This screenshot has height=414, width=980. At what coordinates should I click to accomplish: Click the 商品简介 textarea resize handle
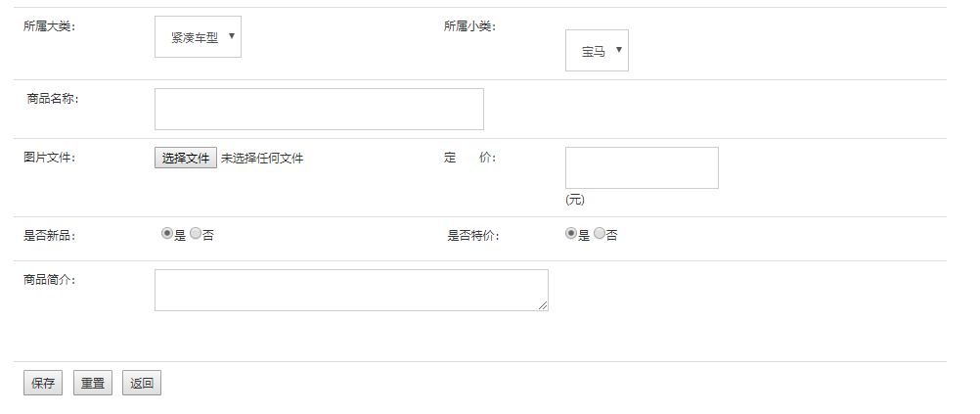click(543, 305)
